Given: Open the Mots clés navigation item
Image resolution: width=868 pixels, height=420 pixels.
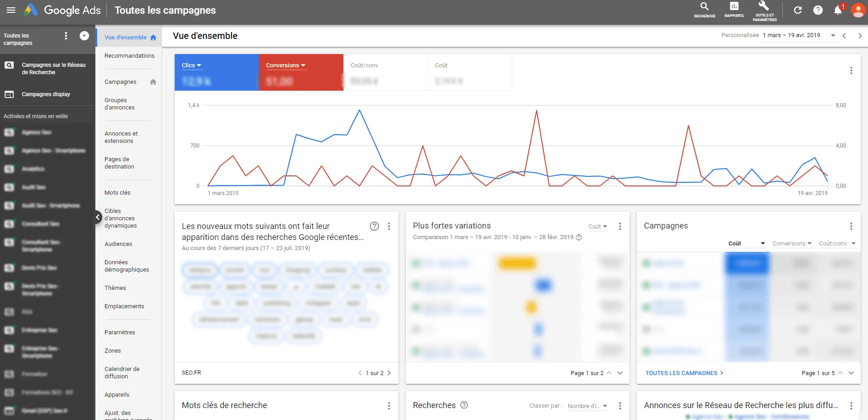Looking at the screenshot, I should (117, 192).
